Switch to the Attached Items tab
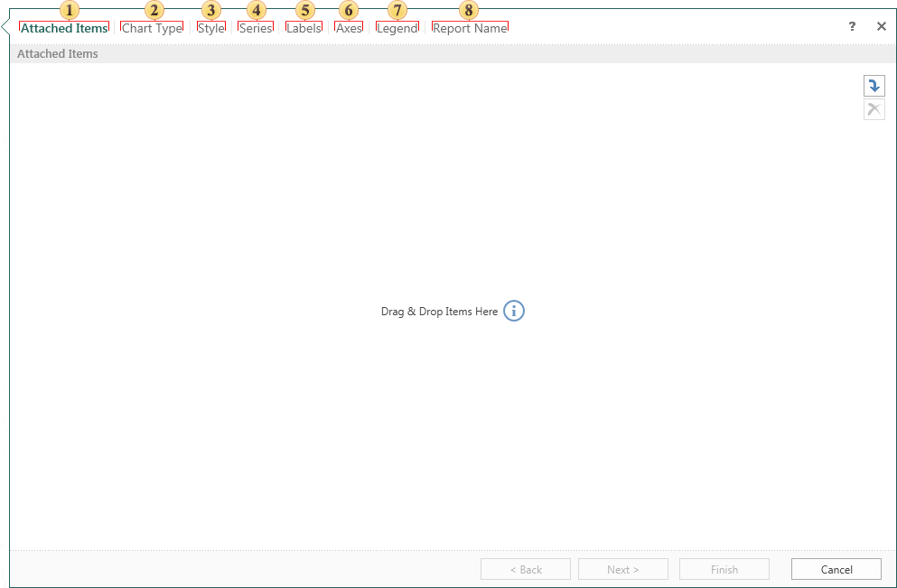This screenshot has width=897, height=588. (64, 28)
